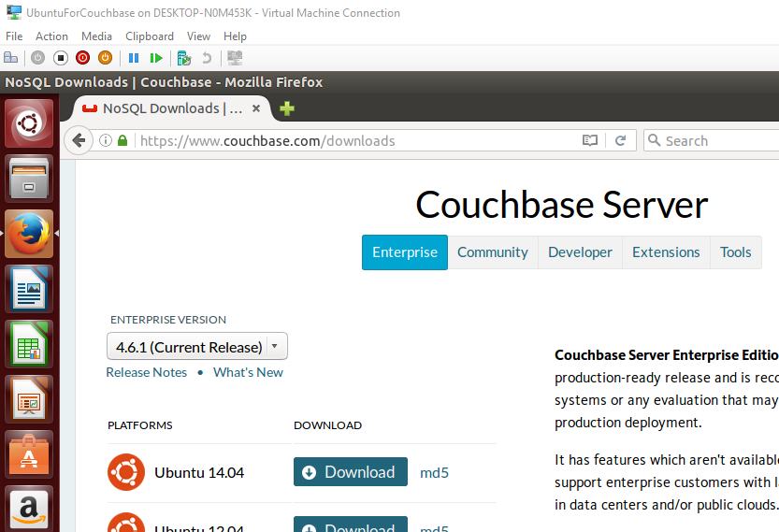The height and width of the screenshot is (532, 779).
Task: Click the Checkpoint toolbar icon
Action: 184,58
